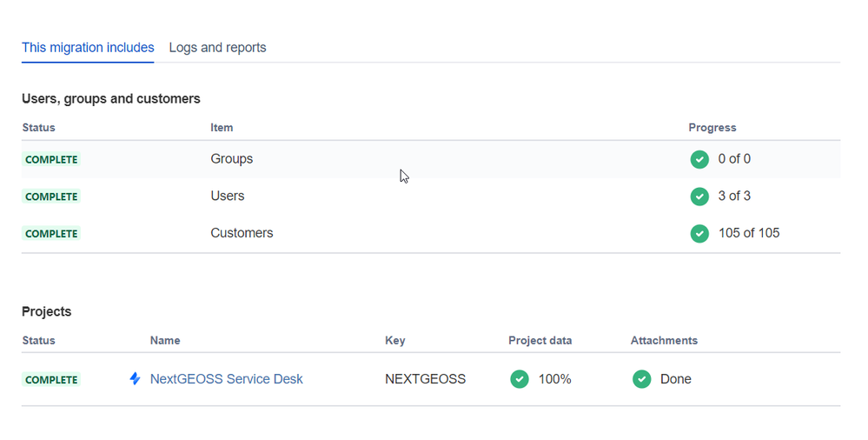Click the green checkmark next to 3 of 3
This screenshot has height=440, width=868.
(x=699, y=197)
